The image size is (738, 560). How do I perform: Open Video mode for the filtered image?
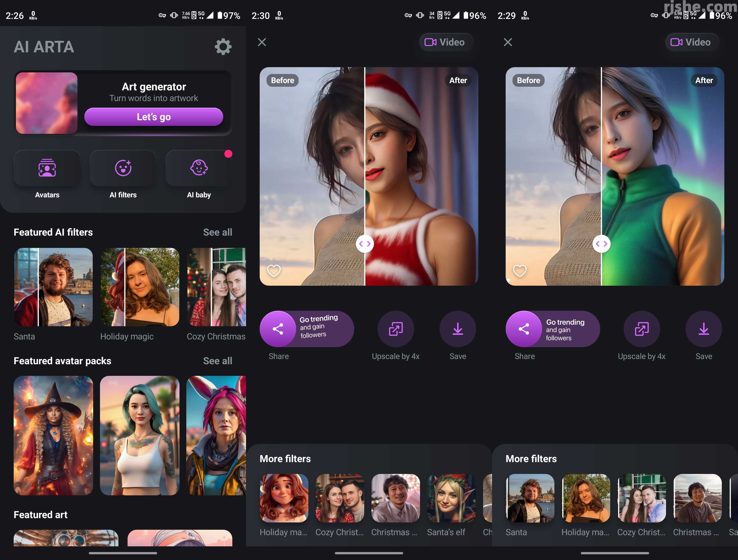[446, 42]
